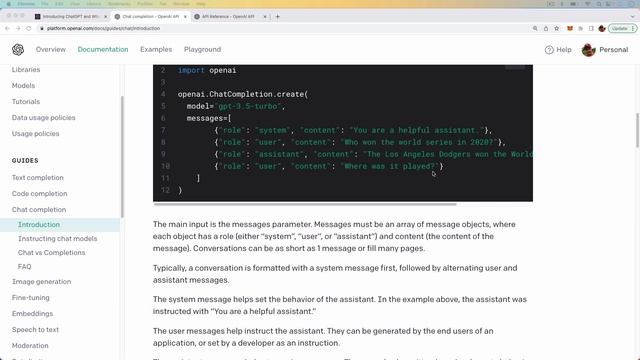Screen dimensions: 640x360
Task: Click the Personal account label
Action: point(613,50)
